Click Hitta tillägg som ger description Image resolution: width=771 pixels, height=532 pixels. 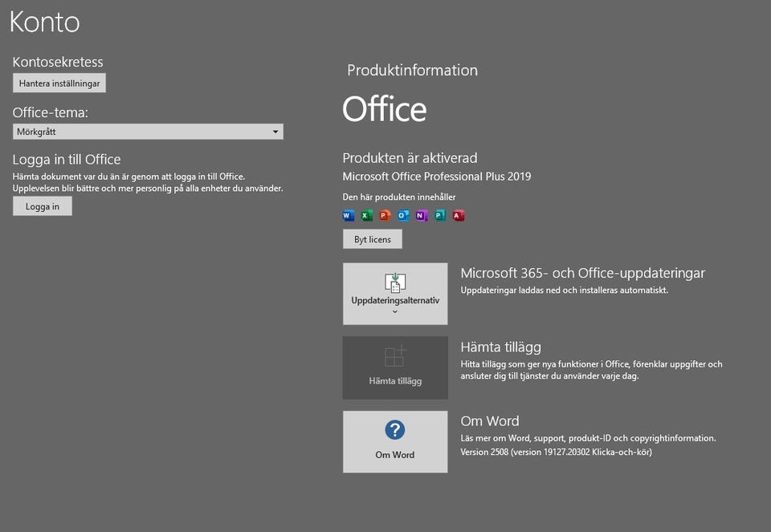tap(592, 370)
